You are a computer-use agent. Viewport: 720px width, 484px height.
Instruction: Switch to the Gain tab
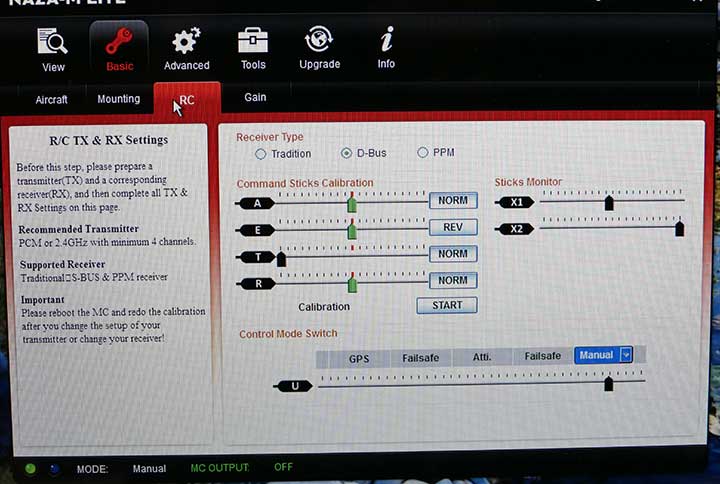click(x=255, y=97)
